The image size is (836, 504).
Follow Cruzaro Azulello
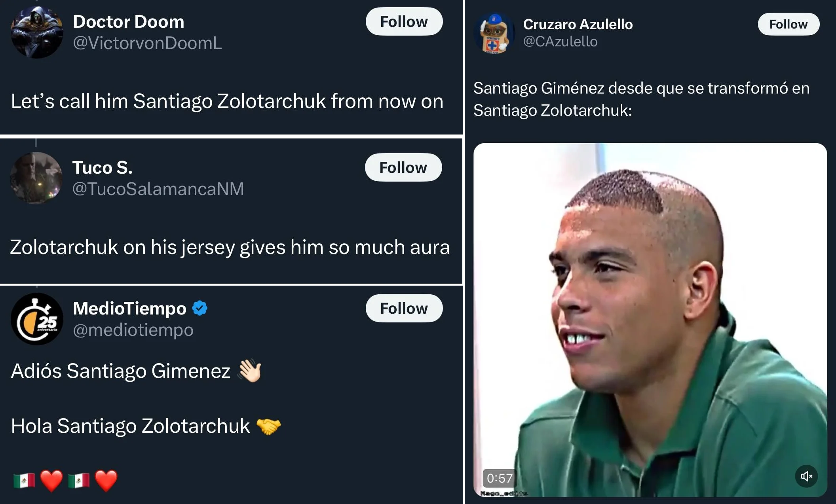[x=788, y=24]
